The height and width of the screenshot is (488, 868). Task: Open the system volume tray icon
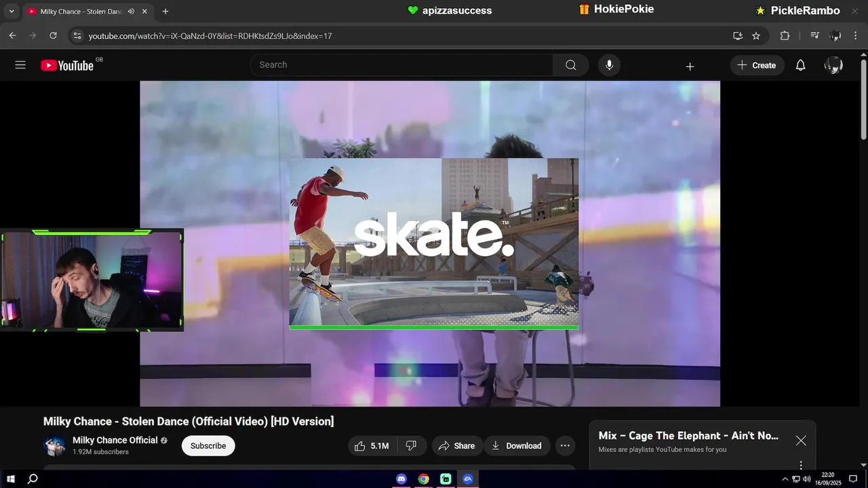point(806,479)
